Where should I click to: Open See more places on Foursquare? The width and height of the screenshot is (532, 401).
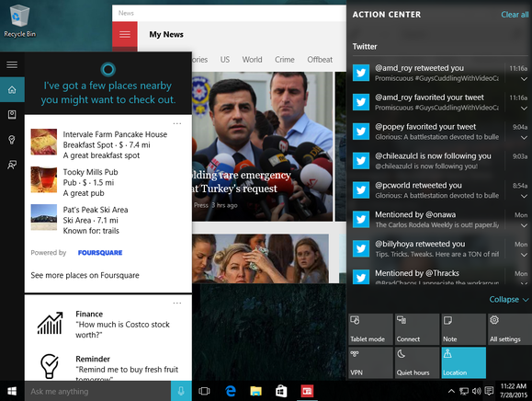coord(85,275)
